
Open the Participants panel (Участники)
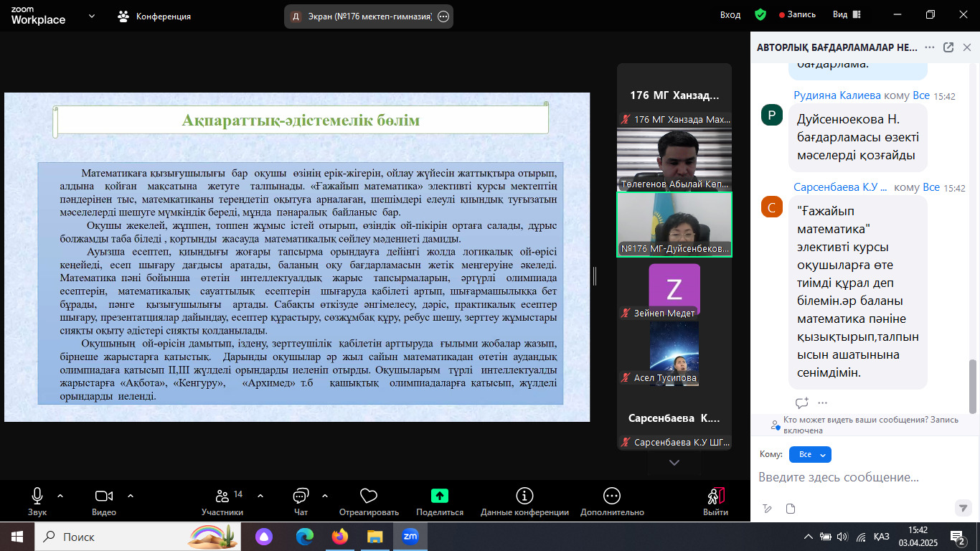[222, 496]
